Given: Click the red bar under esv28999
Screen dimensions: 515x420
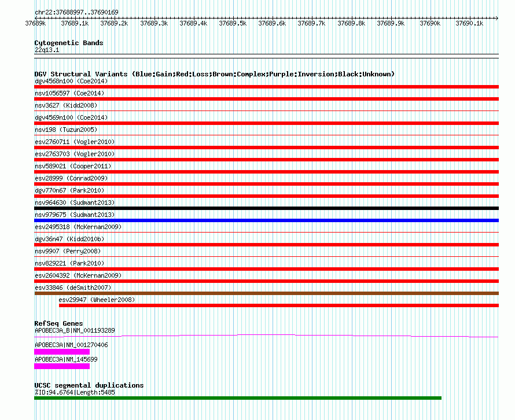Looking at the screenshot, I should [x=266, y=184].
